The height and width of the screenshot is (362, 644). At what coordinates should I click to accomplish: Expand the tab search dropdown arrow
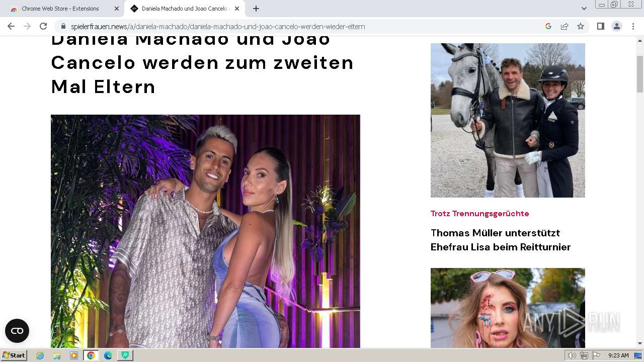click(584, 9)
